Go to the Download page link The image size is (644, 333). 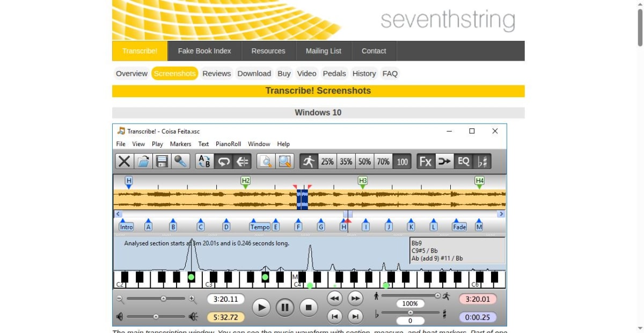pos(254,74)
